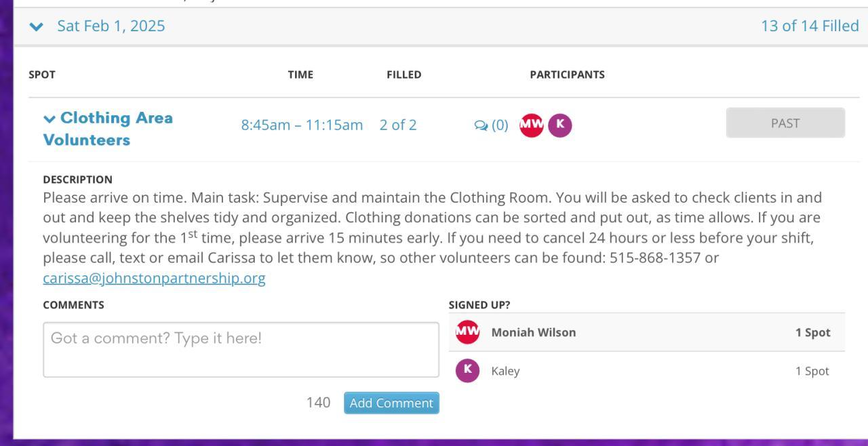The width and height of the screenshot is (868, 446).
Task: Focus the "Got a comment?" text box
Action: point(241,350)
